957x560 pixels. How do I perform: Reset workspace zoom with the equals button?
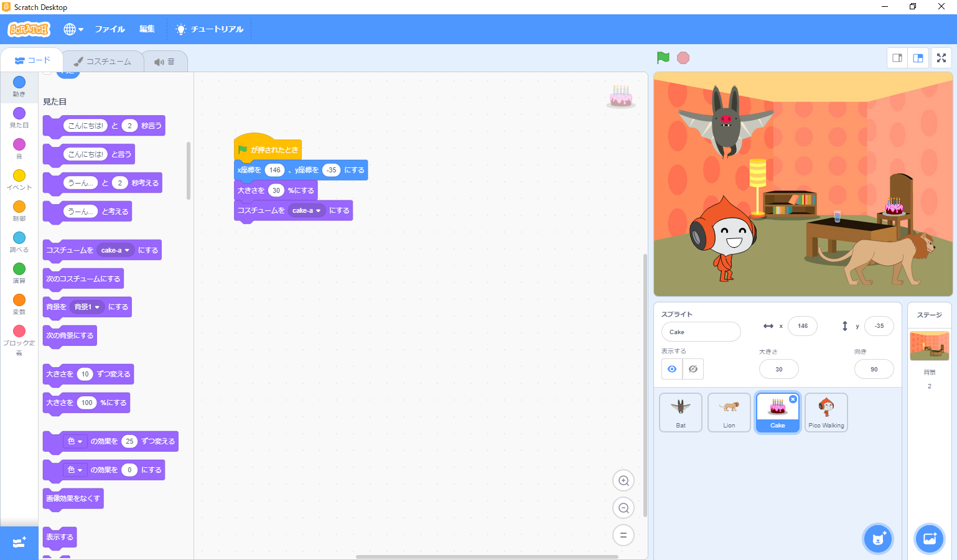coord(623,535)
